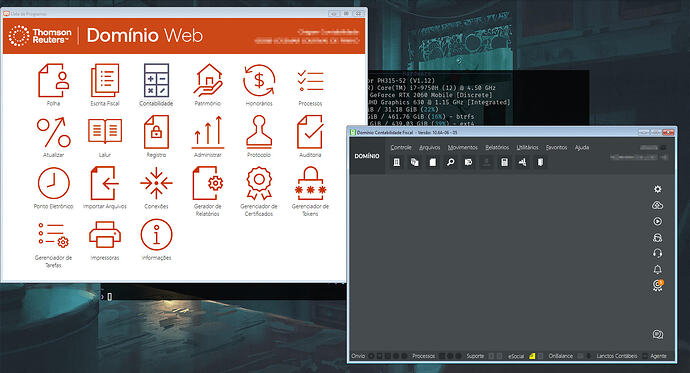Viewport: 690px width, 373px height.
Task: Click the Lanctos Contábeis status label
Action: click(x=617, y=356)
